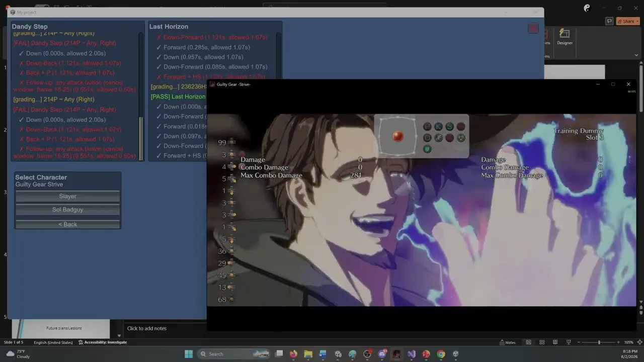Click the 'Guilty Gear Strive' subtitle text

pyautogui.click(x=39, y=185)
